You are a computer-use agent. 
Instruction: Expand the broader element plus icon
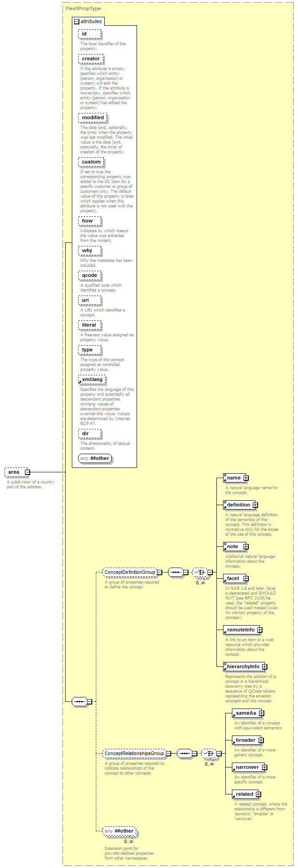[261, 740]
